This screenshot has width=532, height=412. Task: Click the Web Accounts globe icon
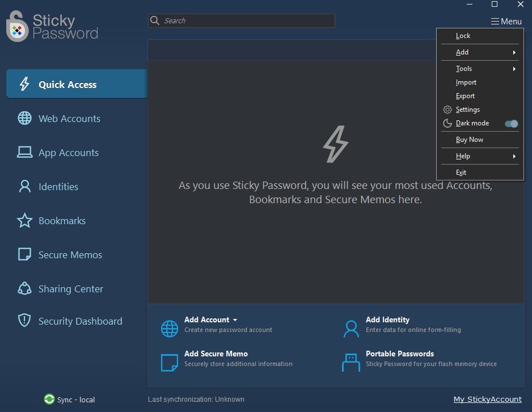pyautogui.click(x=25, y=118)
